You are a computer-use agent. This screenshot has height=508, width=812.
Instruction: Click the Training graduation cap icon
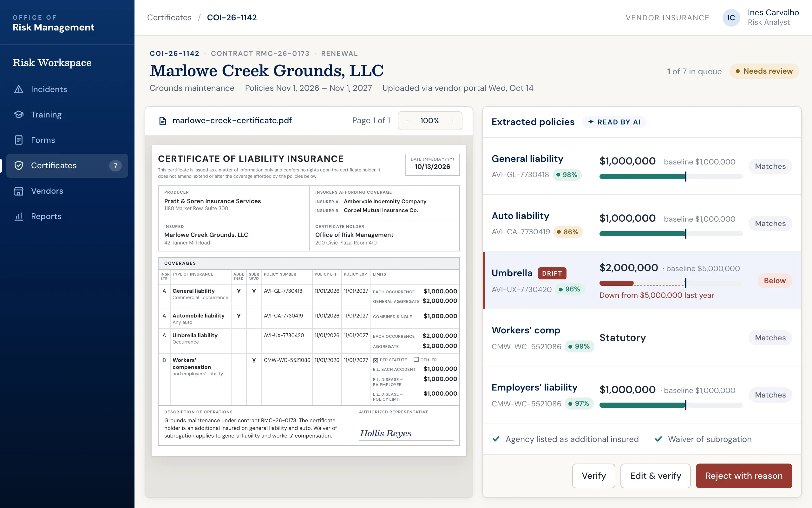click(19, 115)
